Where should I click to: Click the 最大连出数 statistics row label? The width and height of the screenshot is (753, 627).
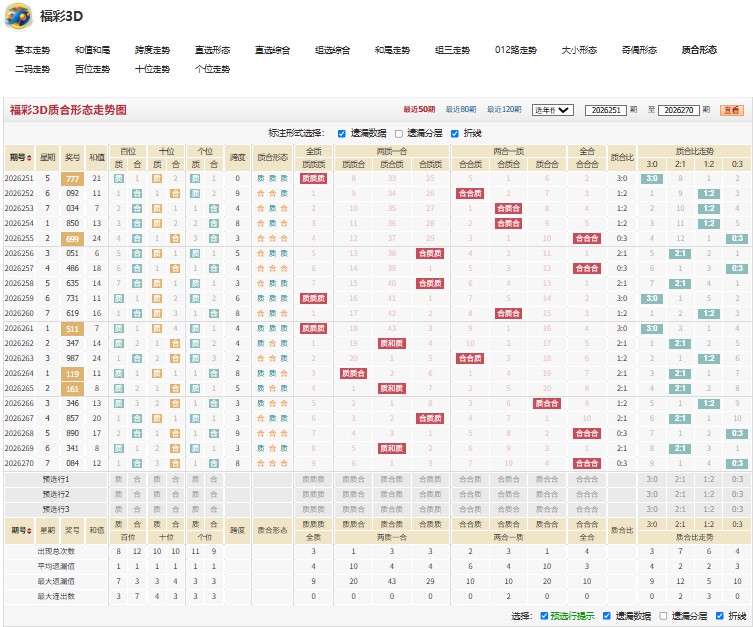pos(56,597)
